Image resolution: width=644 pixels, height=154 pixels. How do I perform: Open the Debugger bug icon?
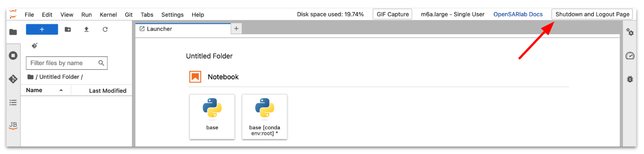[630, 79]
